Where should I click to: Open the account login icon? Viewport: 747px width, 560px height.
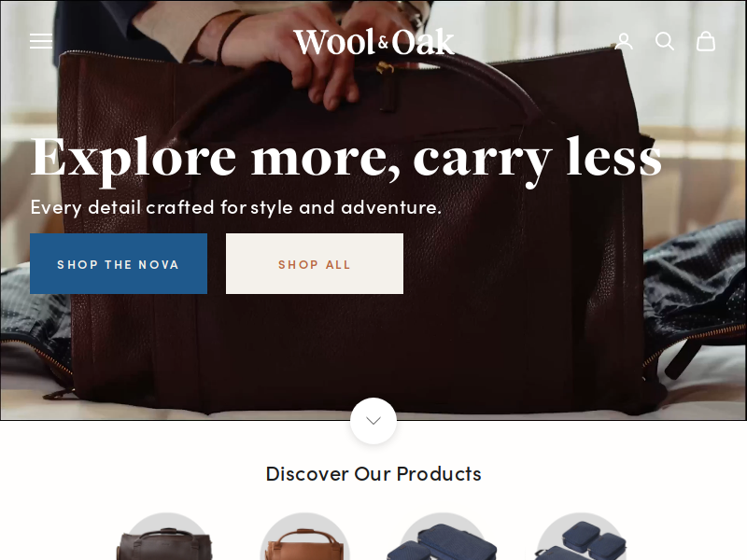(x=624, y=41)
